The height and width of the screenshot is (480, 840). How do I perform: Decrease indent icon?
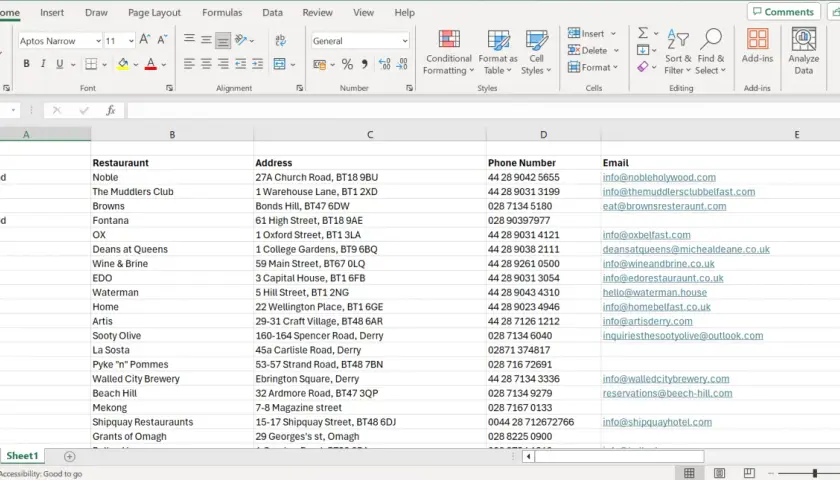click(x=241, y=64)
